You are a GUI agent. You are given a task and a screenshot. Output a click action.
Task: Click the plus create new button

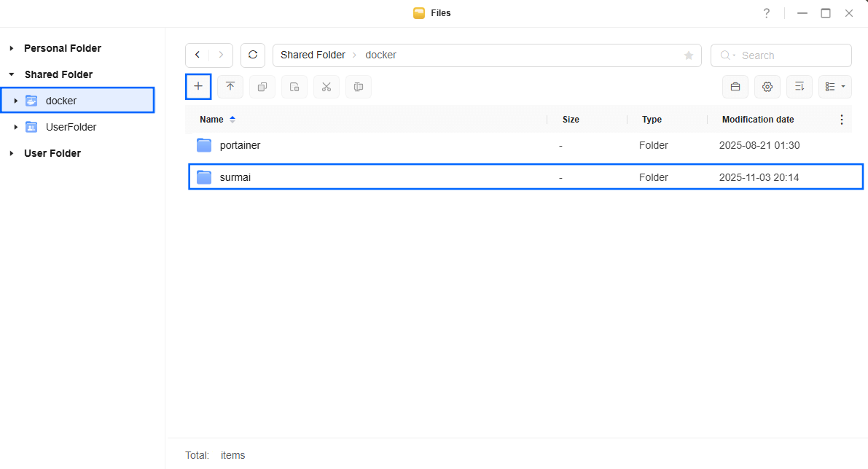198,87
